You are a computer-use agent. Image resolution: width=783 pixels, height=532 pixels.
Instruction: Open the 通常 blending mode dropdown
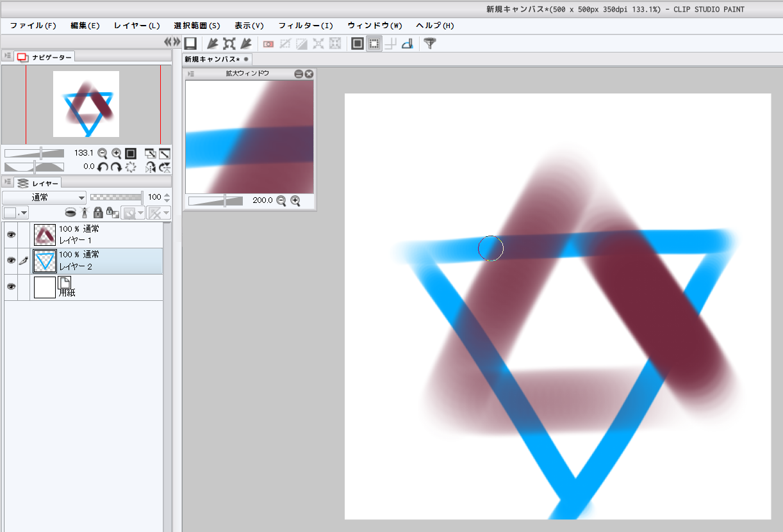[44, 198]
